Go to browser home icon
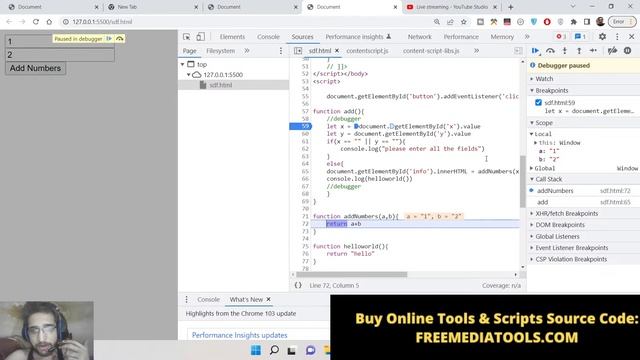 (49, 22)
